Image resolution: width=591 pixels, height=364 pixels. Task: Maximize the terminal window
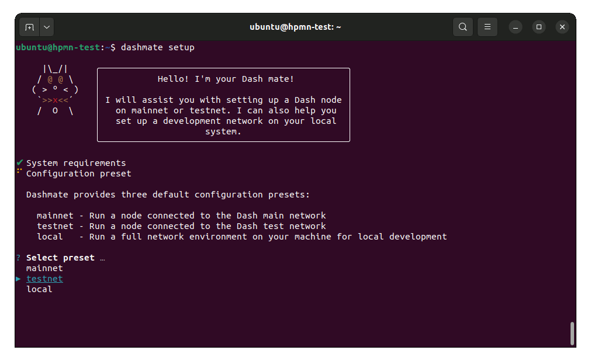539,27
